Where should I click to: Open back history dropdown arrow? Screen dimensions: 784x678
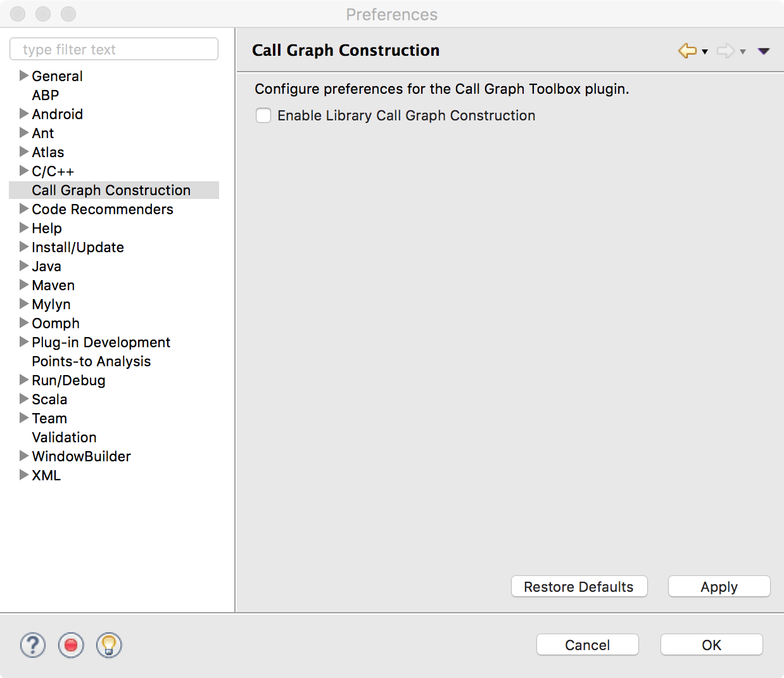(x=705, y=52)
